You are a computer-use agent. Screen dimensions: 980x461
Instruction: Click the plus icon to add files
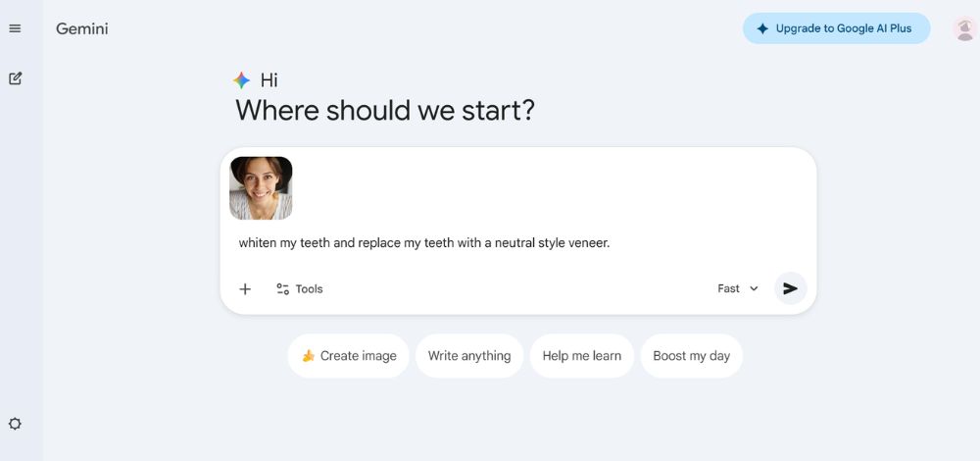click(x=245, y=288)
